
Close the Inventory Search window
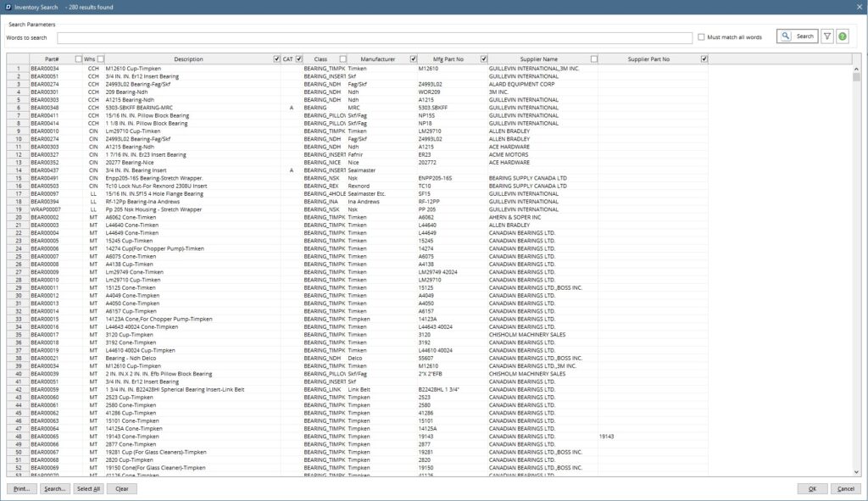click(x=857, y=6)
